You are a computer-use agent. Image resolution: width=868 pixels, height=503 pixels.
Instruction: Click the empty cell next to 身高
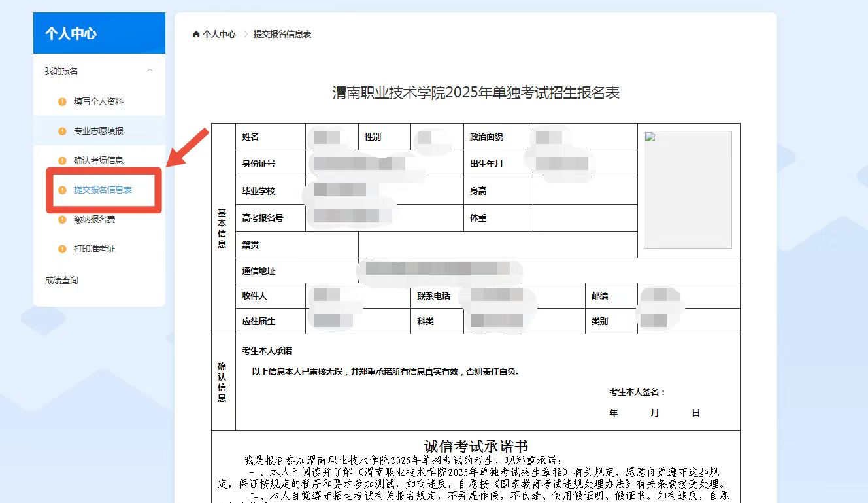pyautogui.click(x=584, y=191)
